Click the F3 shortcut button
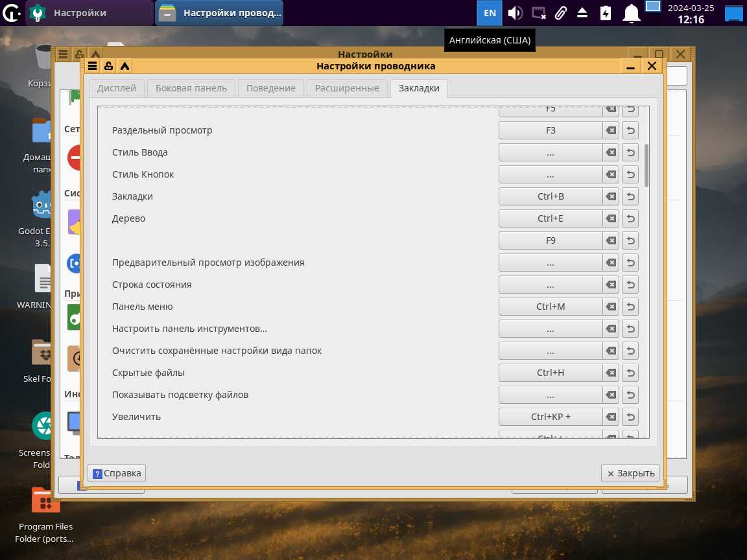The image size is (747, 560). [x=551, y=130]
